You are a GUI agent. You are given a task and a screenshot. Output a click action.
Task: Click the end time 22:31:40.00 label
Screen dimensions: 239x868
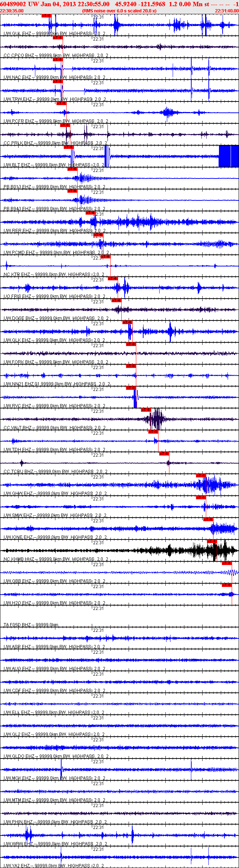point(227,11)
